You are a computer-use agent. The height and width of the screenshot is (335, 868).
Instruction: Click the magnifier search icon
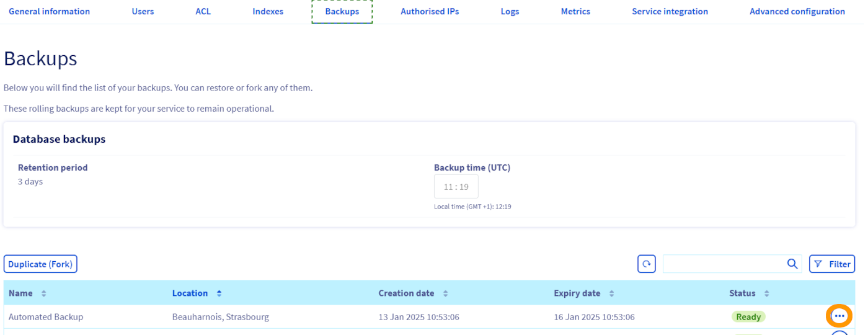[x=792, y=264]
